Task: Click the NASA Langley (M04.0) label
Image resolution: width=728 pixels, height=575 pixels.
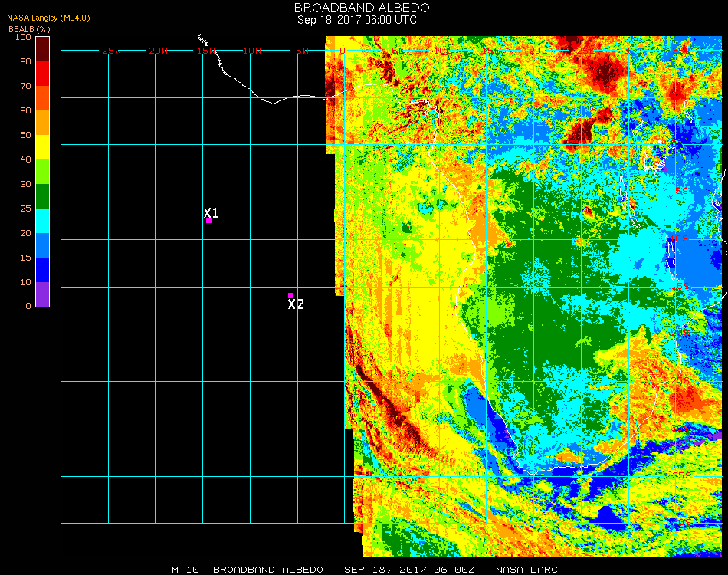Action: (x=48, y=18)
